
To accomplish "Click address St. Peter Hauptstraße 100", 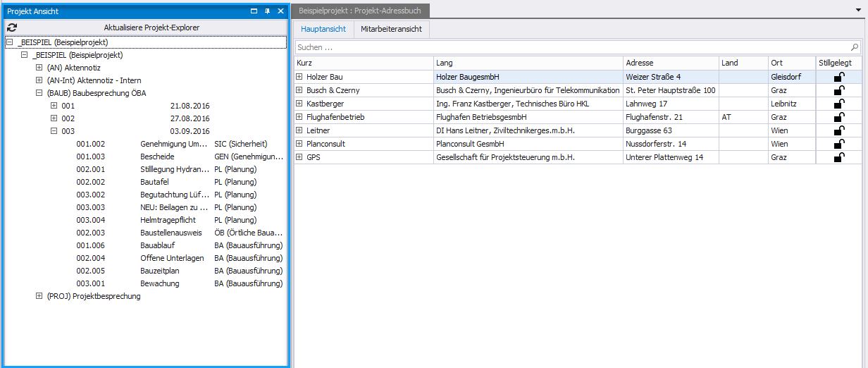I will tap(671, 90).
